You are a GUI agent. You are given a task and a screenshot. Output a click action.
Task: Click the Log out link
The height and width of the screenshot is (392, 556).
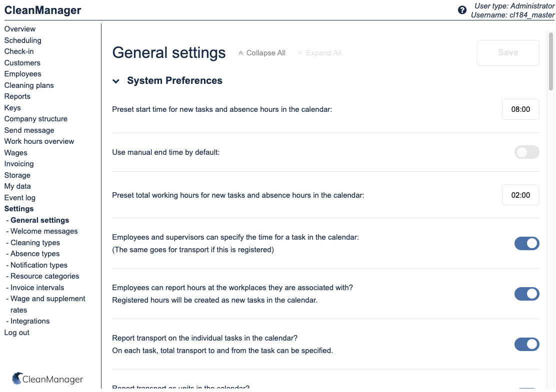17,333
